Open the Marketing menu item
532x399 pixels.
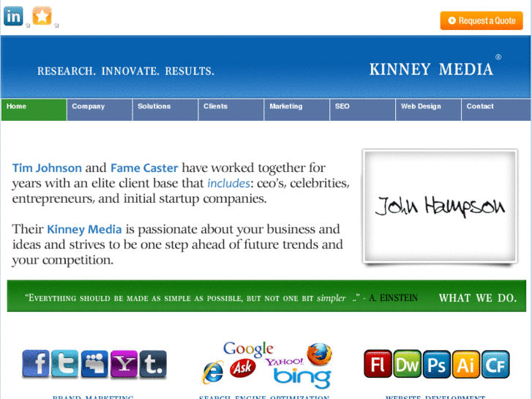[x=297, y=110]
